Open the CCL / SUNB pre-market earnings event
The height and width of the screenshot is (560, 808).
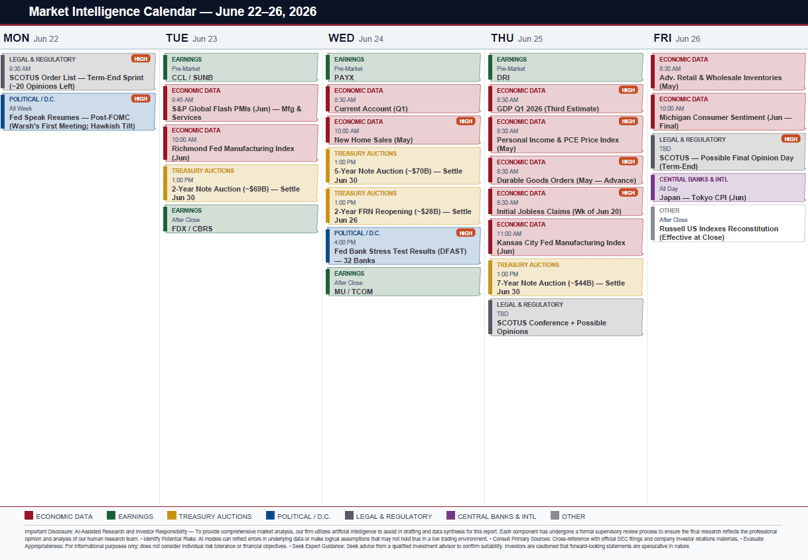coord(241,67)
